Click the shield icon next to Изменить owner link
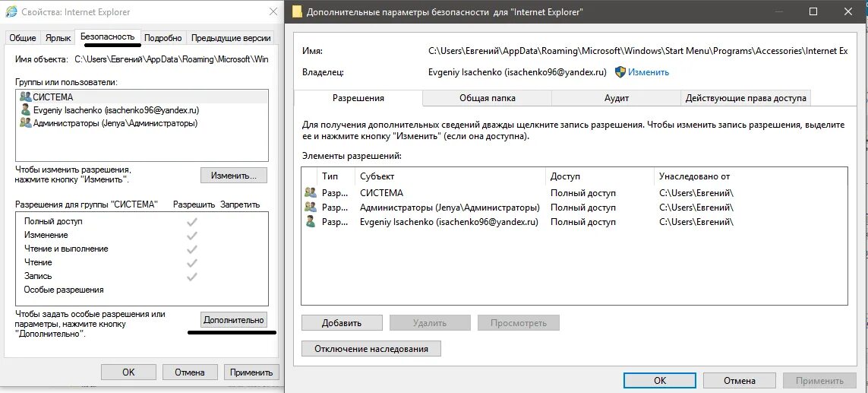The image size is (868, 393). click(620, 72)
